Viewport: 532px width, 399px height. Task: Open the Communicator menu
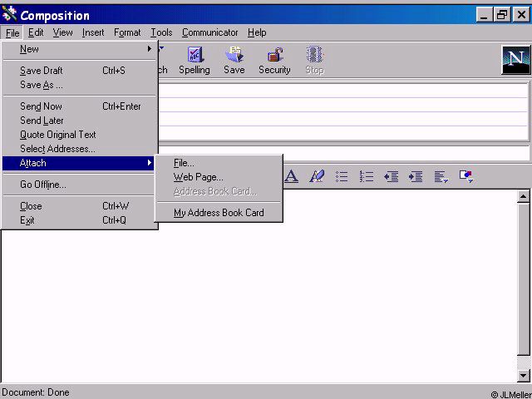coord(209,32)
